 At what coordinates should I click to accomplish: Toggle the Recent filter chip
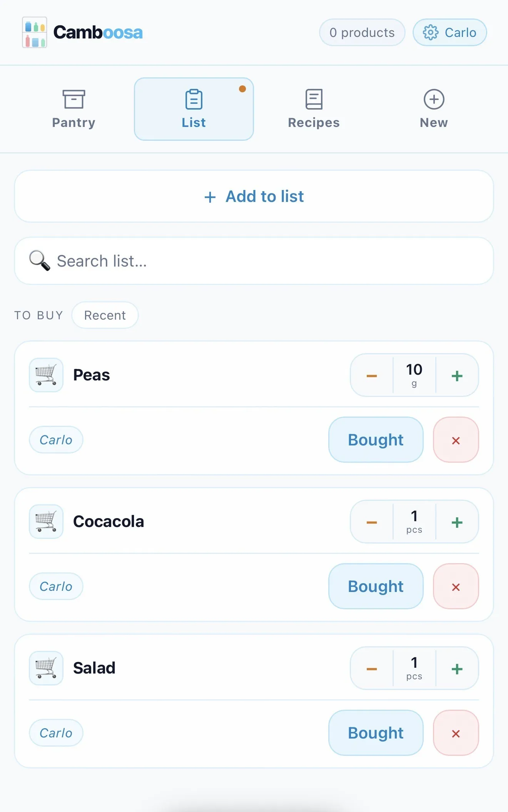105,315
